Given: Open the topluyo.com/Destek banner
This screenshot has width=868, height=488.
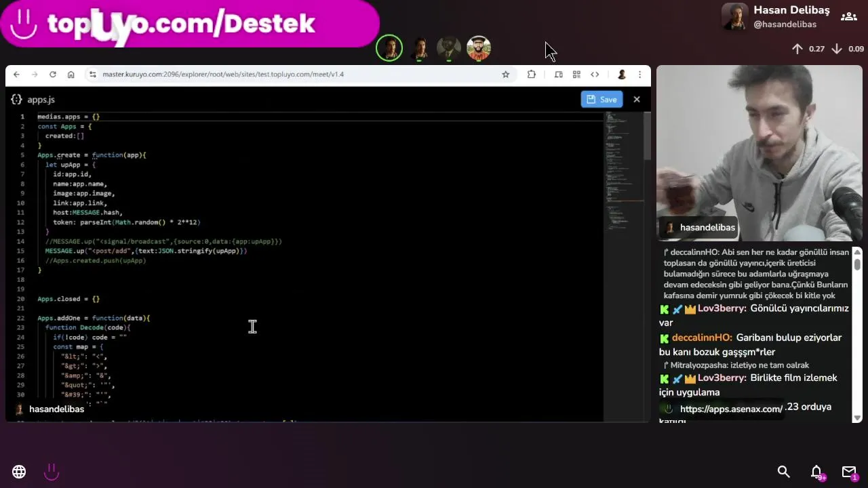Looking at the screenshot, I should 190,24.
